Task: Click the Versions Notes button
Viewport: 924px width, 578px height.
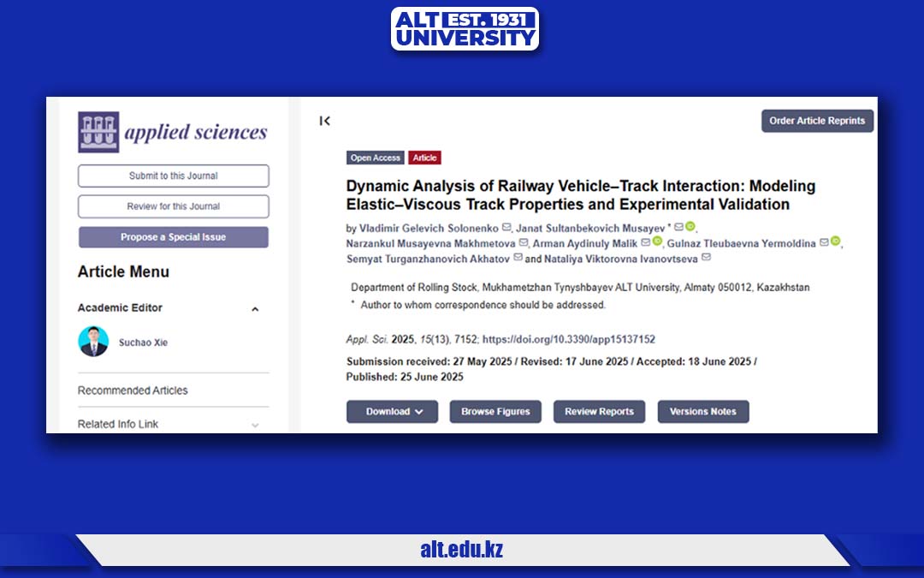Action: (702, 412)
